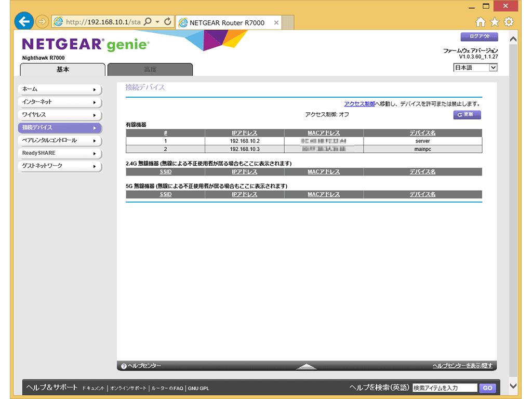
Task: Open the browser home icon
Action: point(481,22)
